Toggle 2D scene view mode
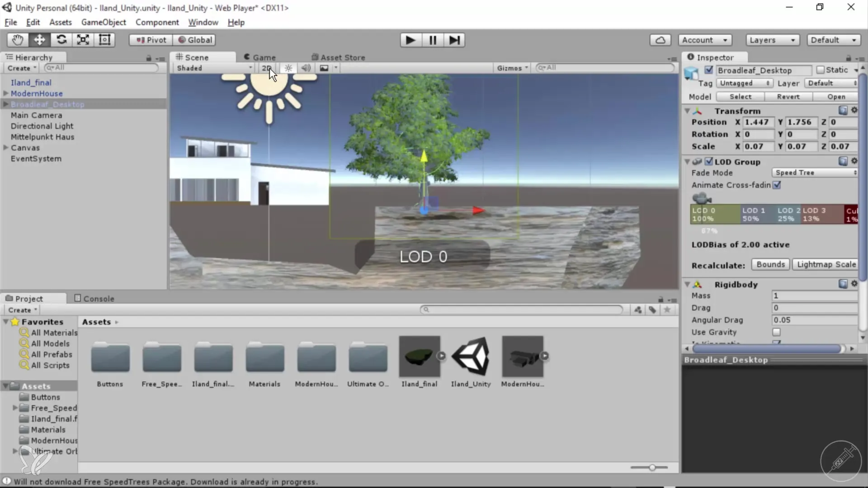868x488 pixels. click(267, 68)
